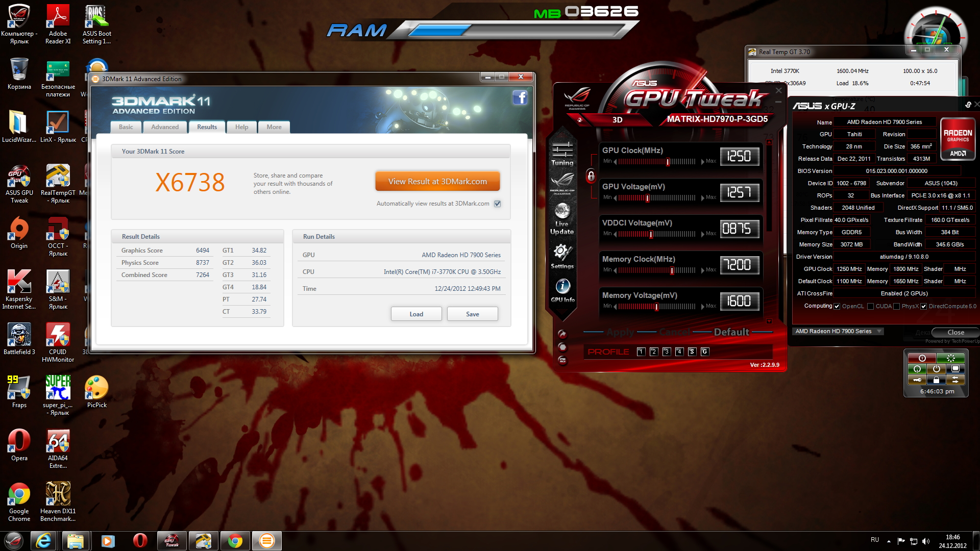Viewport: 980px width, 551px height.
Task: Open ASUS GPU Tweak desktop shortcut
Action: pyautogui.click(x=19, y=184)
